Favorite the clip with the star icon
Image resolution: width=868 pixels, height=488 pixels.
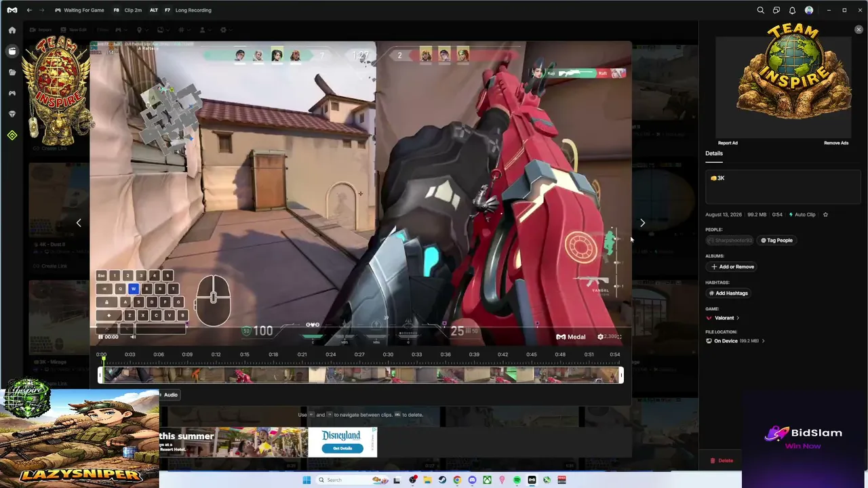[x=825, y=215]
